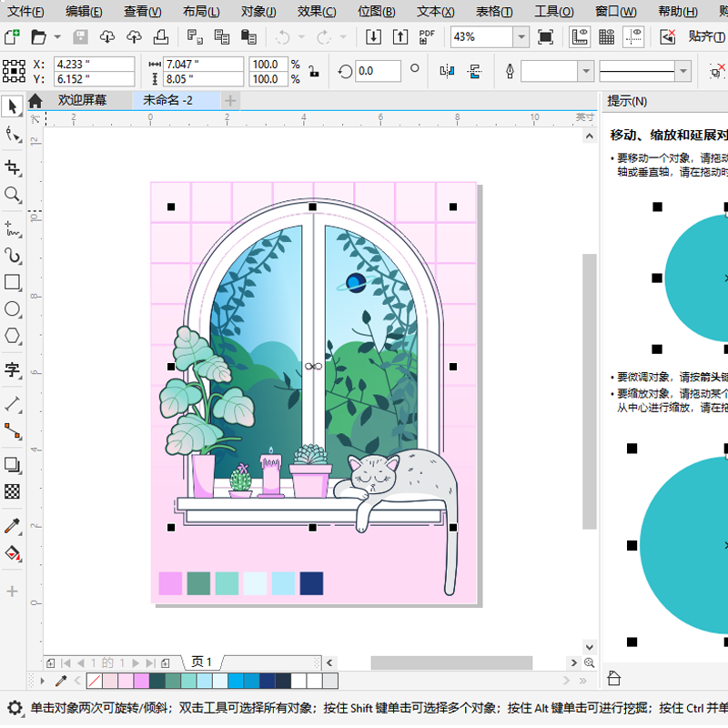Select the Shape tool
The image size is (728, 728).
(x=13, y=134)
